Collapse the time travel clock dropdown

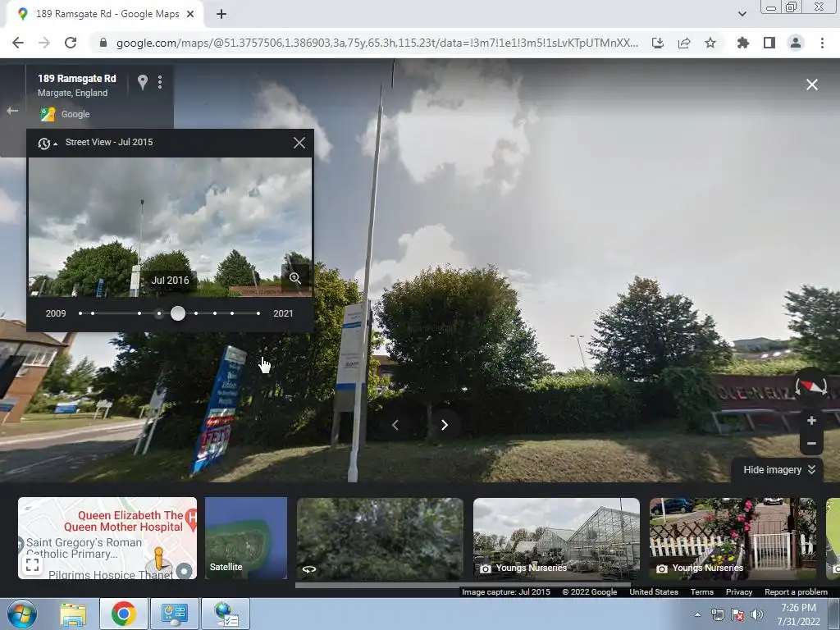(47, 143)
